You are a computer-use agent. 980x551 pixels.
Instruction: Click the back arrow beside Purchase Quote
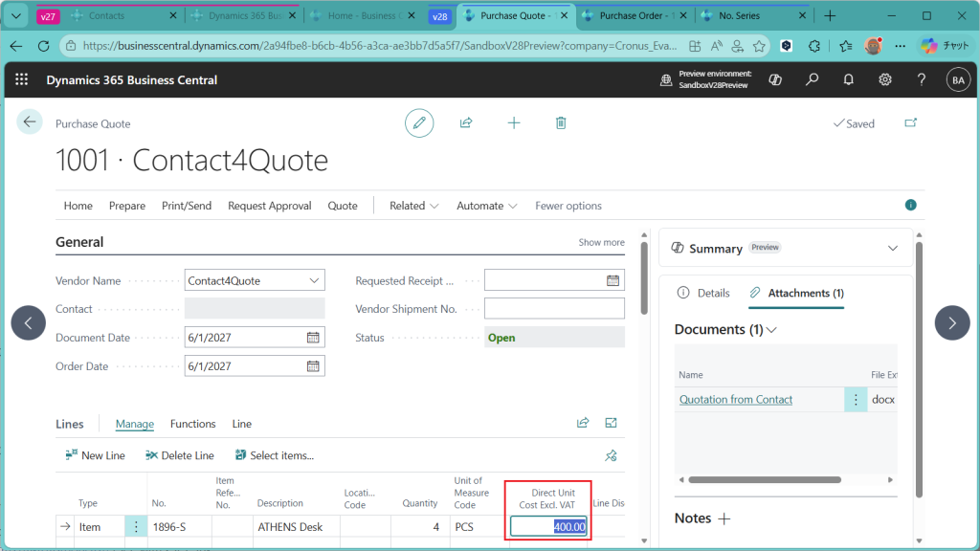[x=30, y=121]
